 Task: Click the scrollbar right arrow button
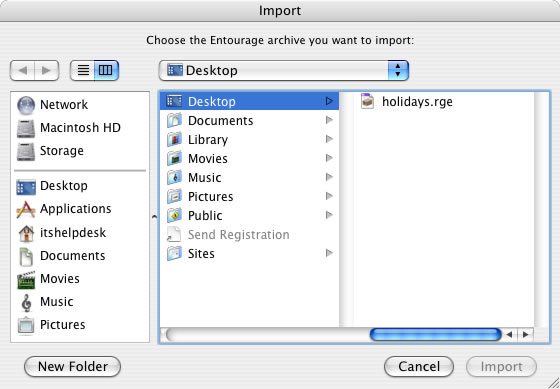click(525, 335)
